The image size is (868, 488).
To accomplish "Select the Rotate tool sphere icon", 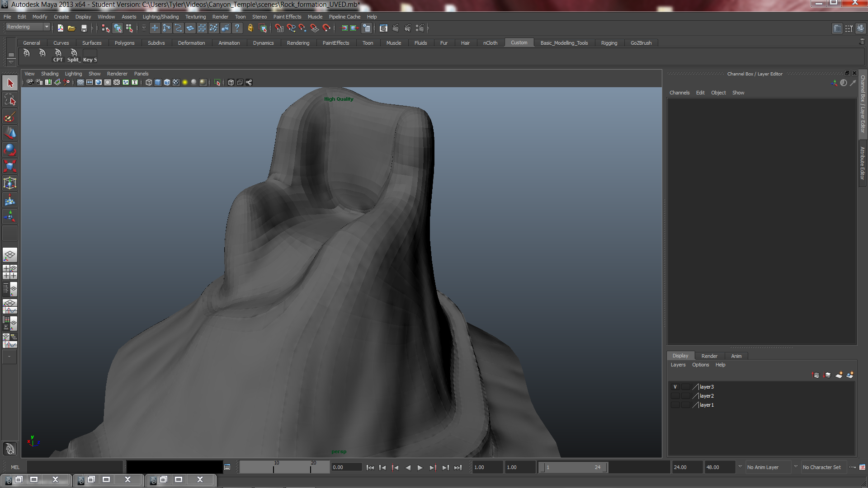I will [10, 150].
